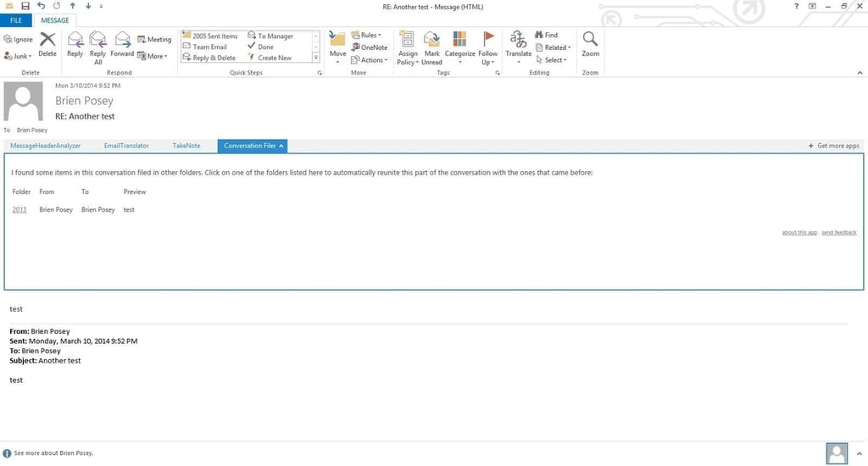Run the Team Email quick step
This screenshot has width=868, height=466.
click(205, 47)
